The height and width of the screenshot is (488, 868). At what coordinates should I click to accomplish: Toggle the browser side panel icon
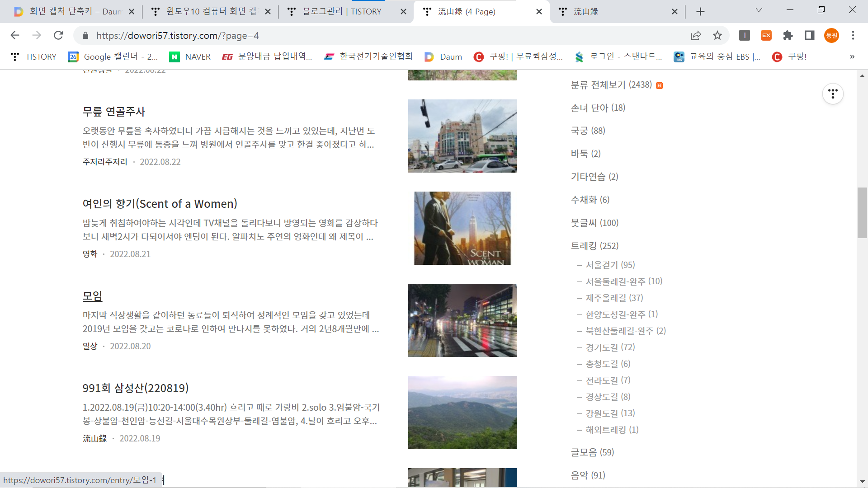pos(810,35)
